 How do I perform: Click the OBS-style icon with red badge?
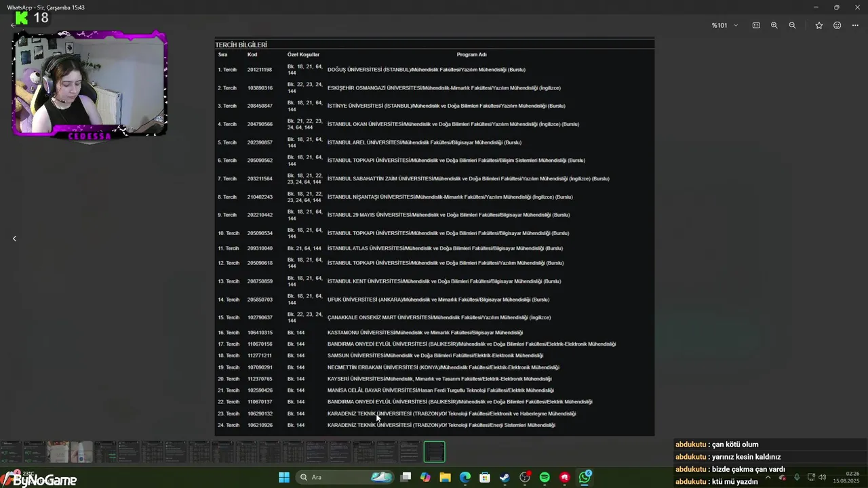525,477
